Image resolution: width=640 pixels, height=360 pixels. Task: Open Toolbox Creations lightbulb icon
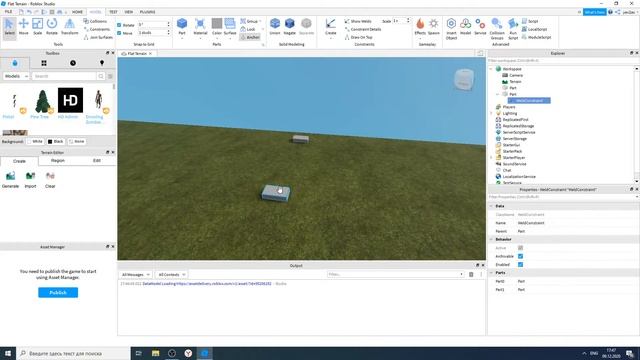click(x=102, y=63)
